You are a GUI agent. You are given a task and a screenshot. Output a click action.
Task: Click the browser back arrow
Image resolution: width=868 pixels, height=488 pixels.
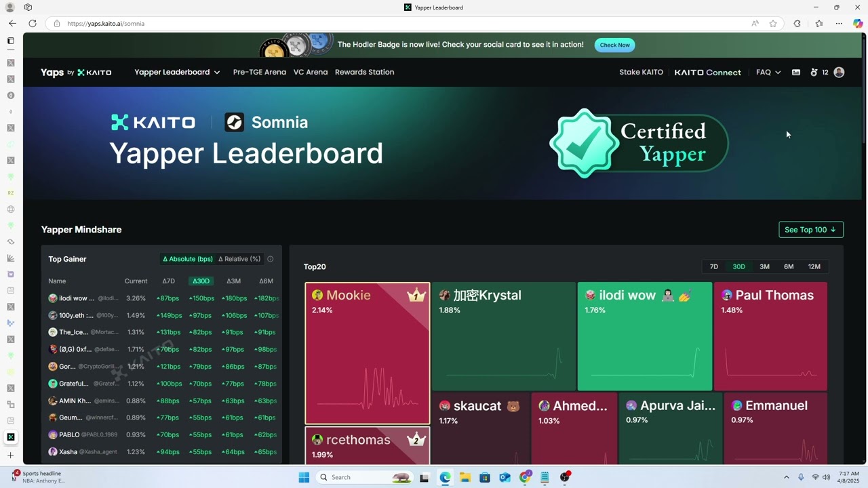12,23
